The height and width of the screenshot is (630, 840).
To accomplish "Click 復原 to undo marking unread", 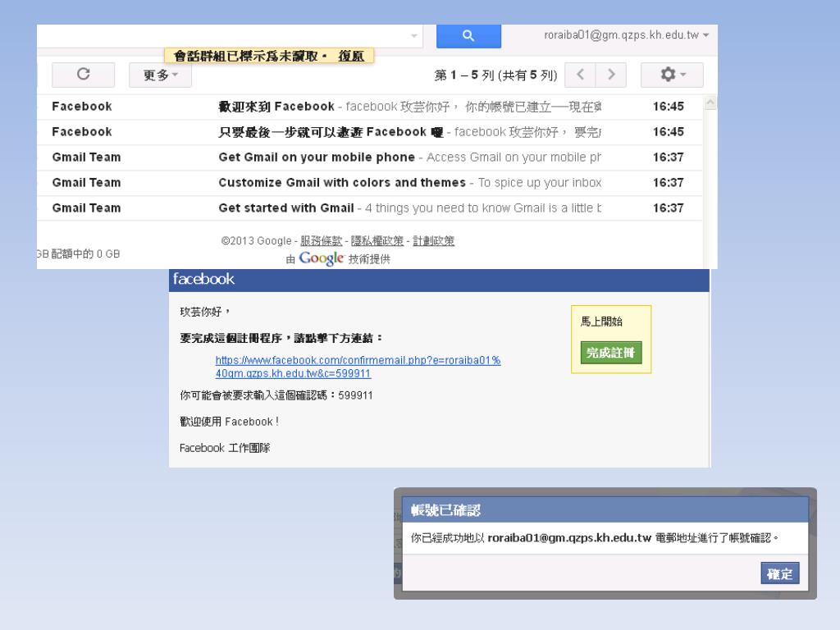I will coord(351,56).
